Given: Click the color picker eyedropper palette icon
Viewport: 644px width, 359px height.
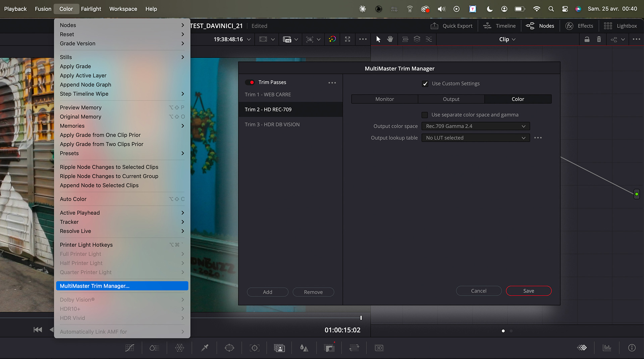Looking at the screenshot, I should (x=205, y=348).
